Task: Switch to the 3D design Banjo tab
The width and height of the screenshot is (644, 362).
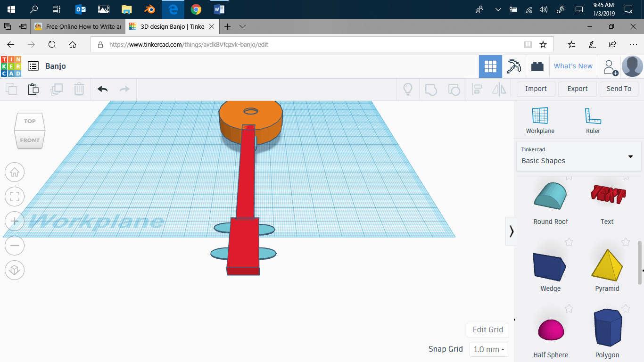Action: [172, 26]
